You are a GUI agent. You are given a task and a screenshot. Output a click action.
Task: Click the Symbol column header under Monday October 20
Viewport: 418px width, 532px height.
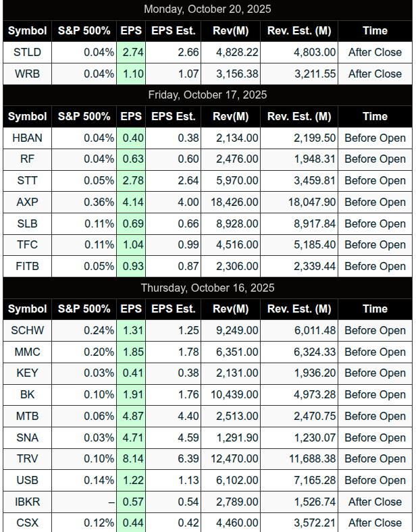click(x=27, y=30)
